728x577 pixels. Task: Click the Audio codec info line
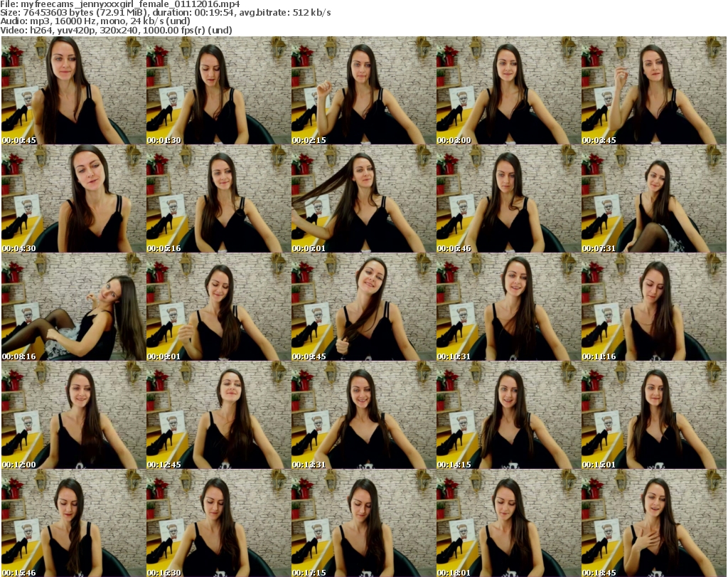tap(95, 21)
